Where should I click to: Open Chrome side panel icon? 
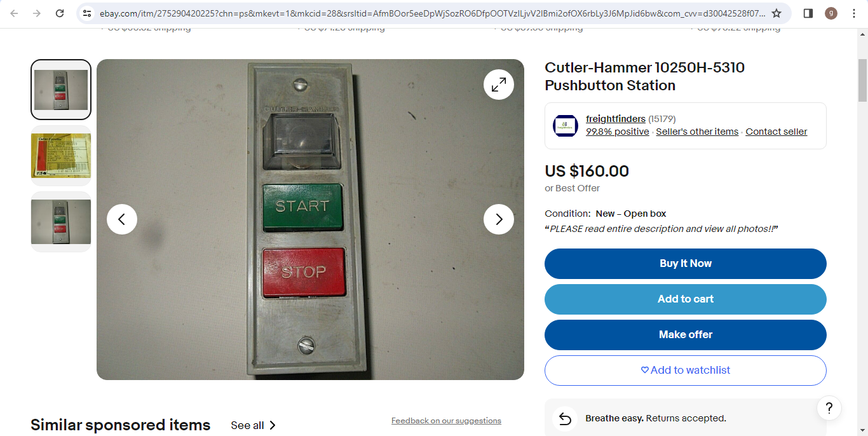808,13
